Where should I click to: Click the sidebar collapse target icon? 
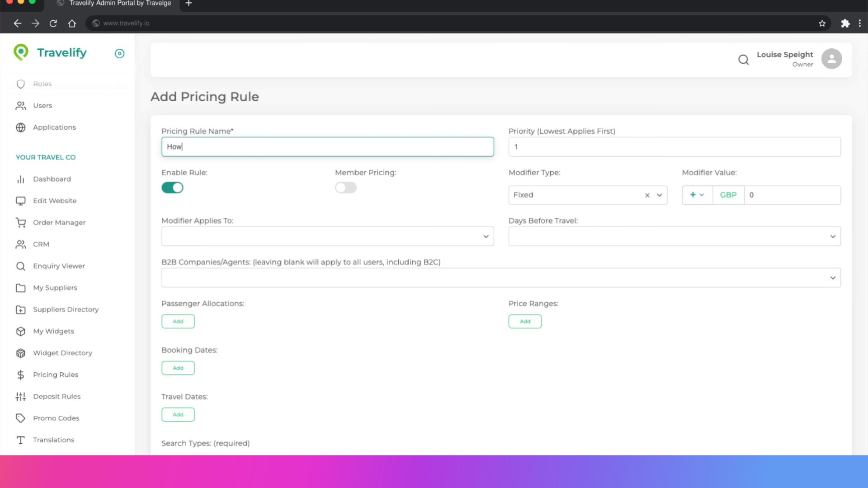(119, 53)
